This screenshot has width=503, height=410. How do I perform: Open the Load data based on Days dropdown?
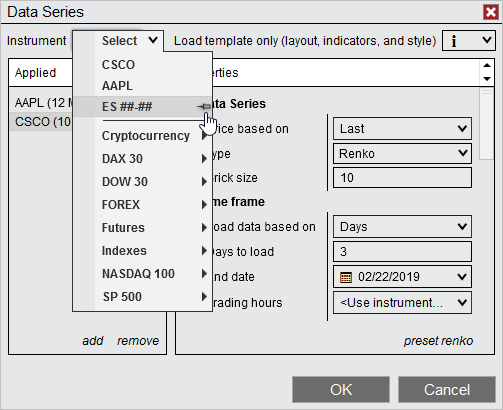point(402,227)
